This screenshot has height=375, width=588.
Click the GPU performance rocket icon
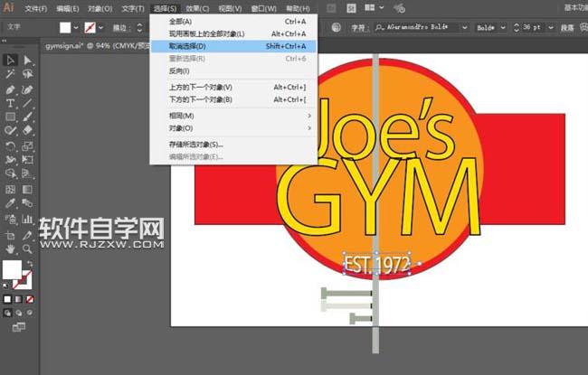(400, 8)
